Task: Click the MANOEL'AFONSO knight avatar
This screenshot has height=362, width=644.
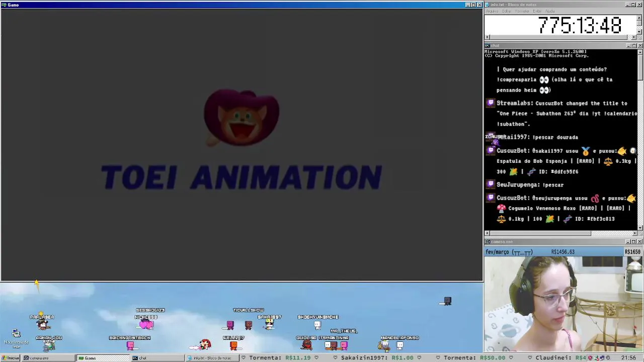Action: (384, 345)
